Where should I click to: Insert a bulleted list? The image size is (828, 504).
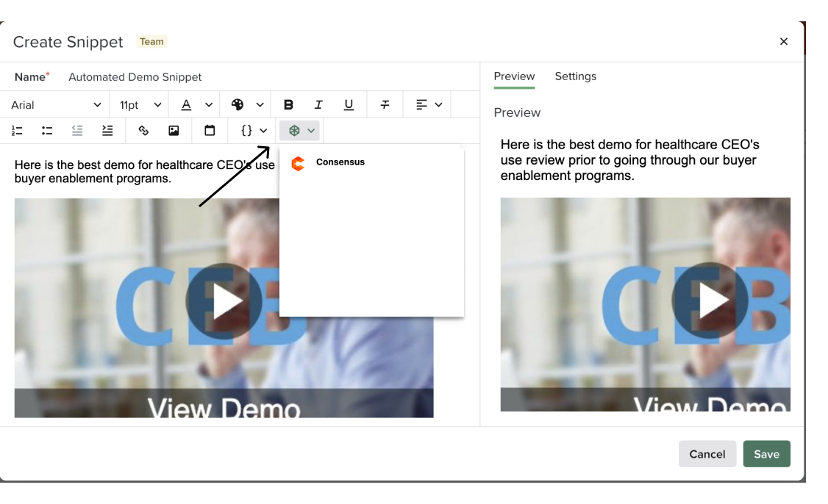tap(47, 131)
